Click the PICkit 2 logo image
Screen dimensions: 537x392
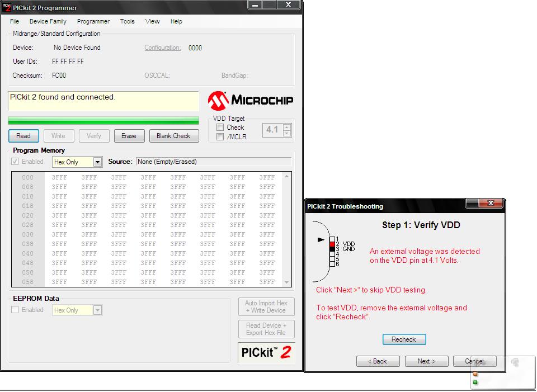[x=266, y=352]
